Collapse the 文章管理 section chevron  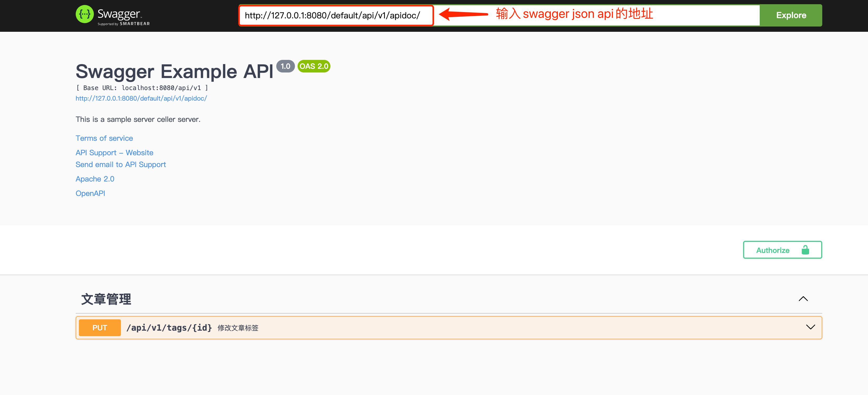pyautogui.click(x=803, y=299)
